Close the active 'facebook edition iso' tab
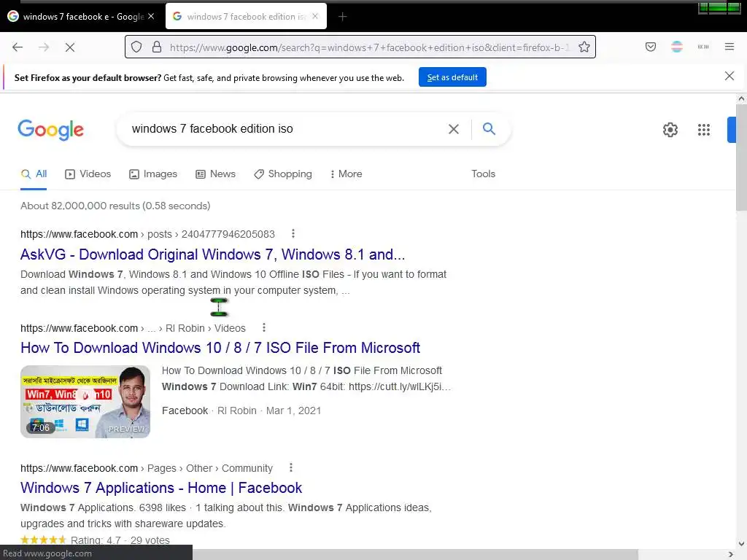 pyautogui.click(x=315, y=16)
